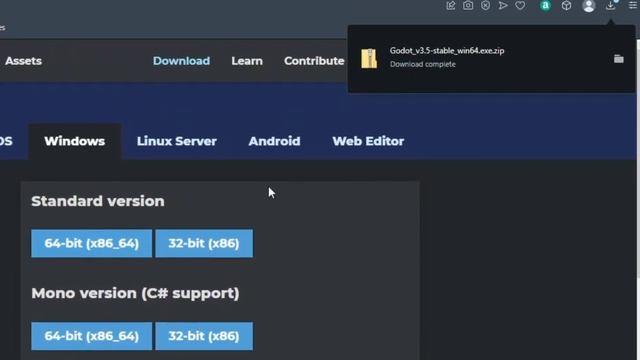The height and width of the screenshot is (360, 640).
Task: Download Standard version 32-bit (x86)
Action: point(204,243)
